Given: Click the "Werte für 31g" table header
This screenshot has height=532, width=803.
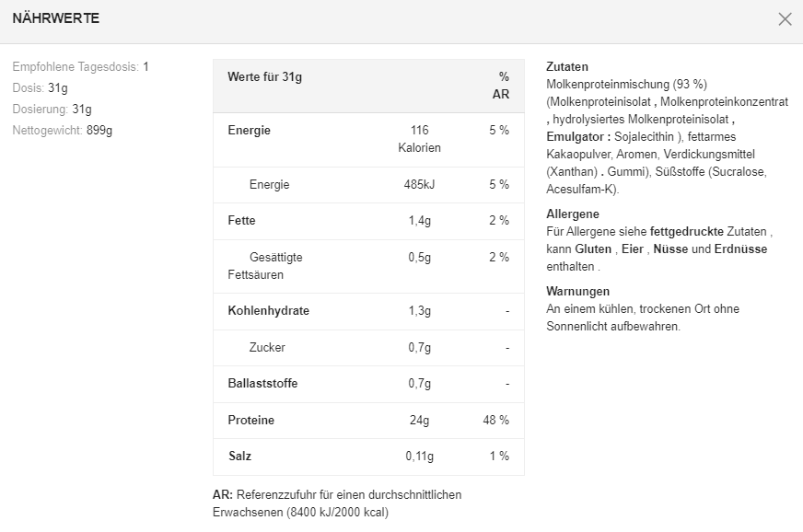Looking at the screenshot, I should [265, 77].
